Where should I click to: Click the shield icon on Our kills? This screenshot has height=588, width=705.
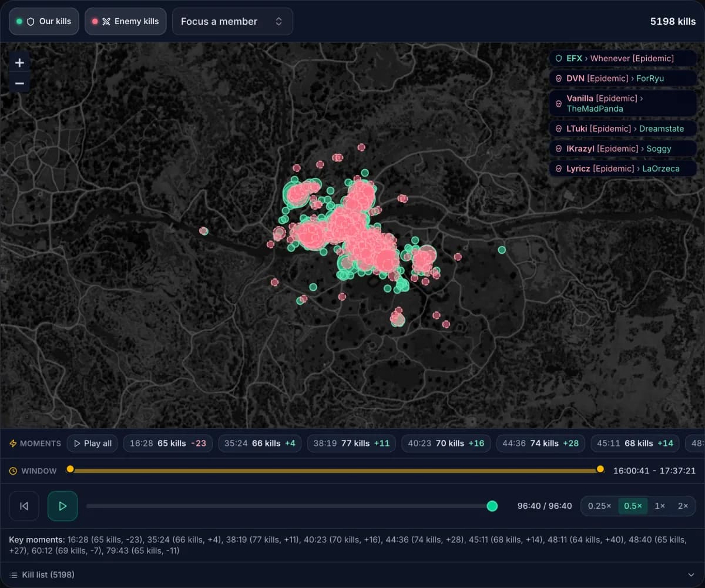point(31,21)
